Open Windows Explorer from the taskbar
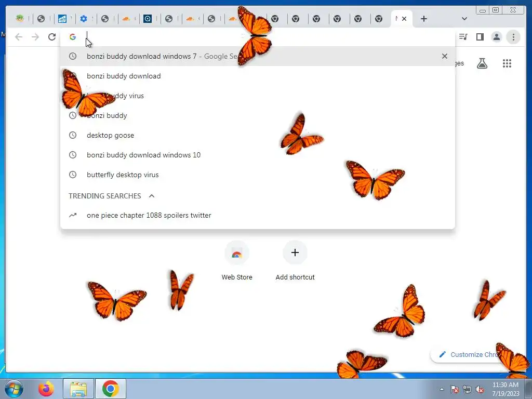This screenshot has height=399, width=532. pos(78,389)
